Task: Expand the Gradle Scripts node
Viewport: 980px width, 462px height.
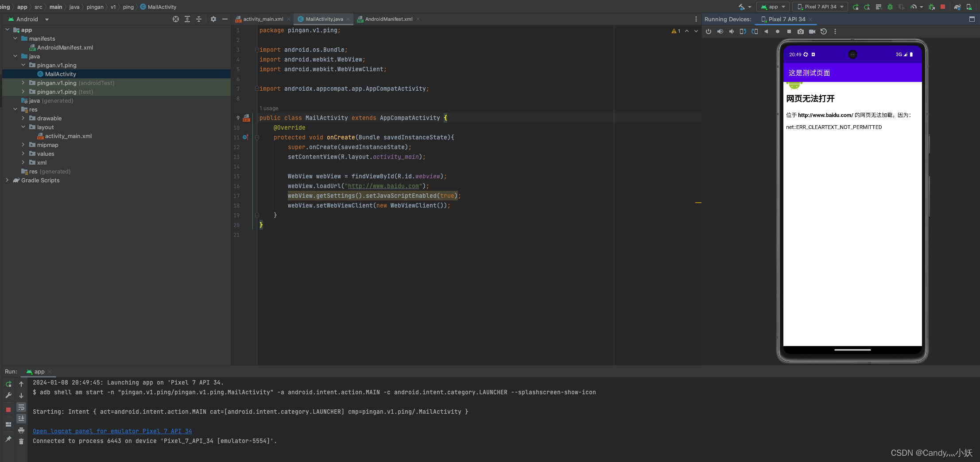Action: tap(8, 180)
